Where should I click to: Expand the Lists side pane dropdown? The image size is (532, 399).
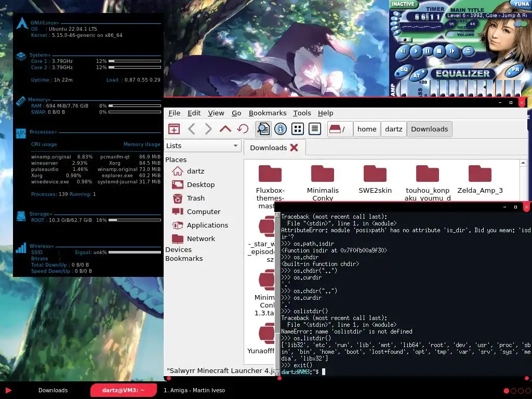click(203, 145)
